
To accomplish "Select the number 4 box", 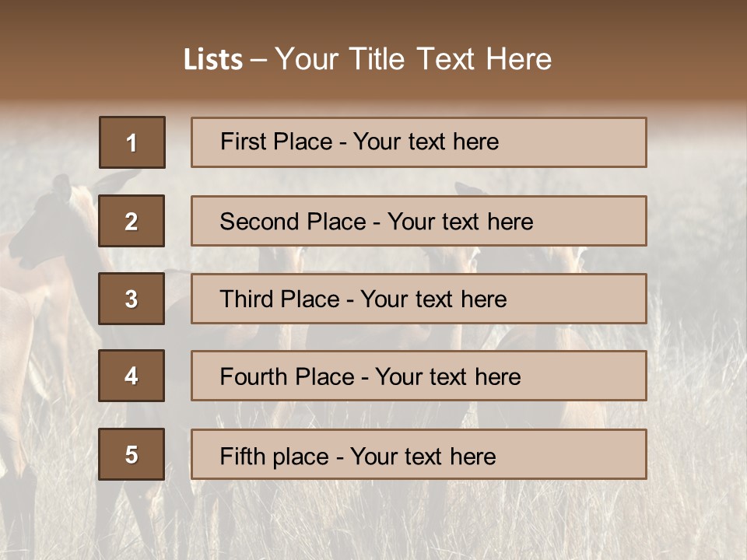I will (132, 376).
